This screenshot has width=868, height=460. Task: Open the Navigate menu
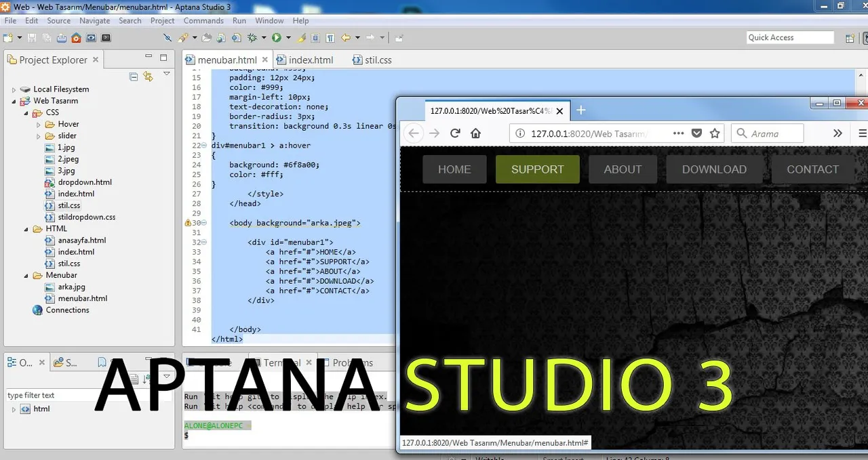[94, 21]
